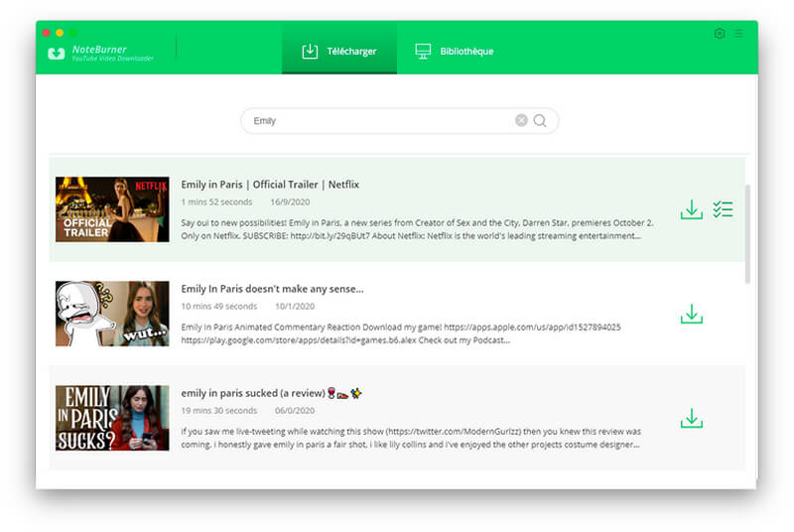Open the hamburger menu icon
The width and height of the screenshot is (794, 532).
pos(738,34)
